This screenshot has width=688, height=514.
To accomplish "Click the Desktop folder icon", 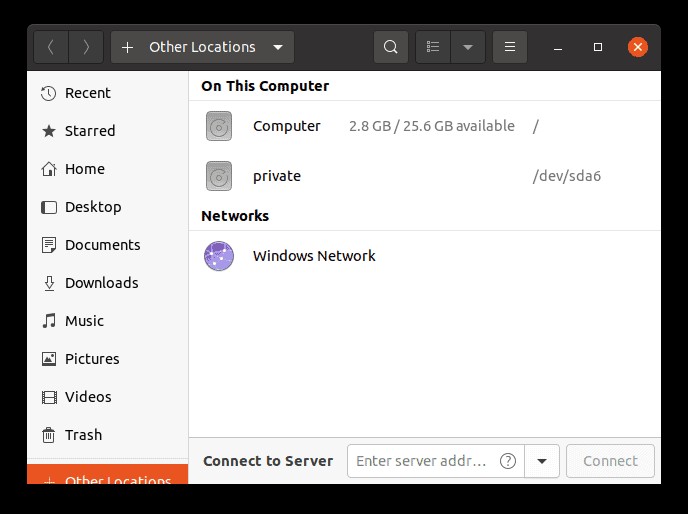I will tap(49, 207).
